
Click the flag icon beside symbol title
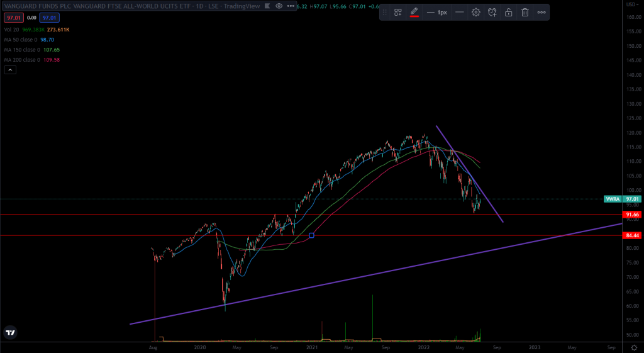(267, 6)
